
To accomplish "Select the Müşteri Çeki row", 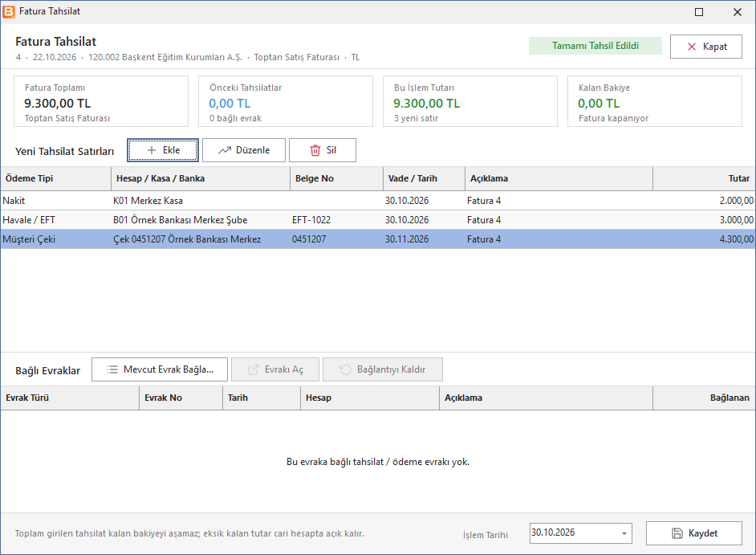I will 378,239.
